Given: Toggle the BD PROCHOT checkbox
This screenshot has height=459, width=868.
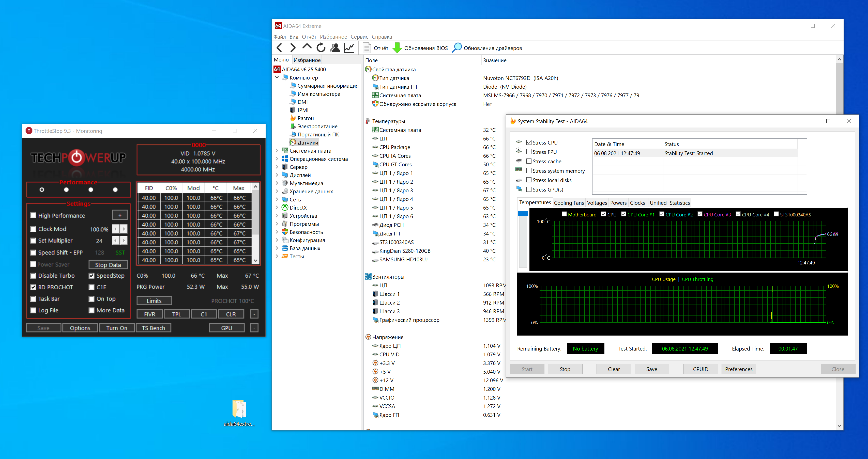Looking at the screenshot, I should coord(33,287).
